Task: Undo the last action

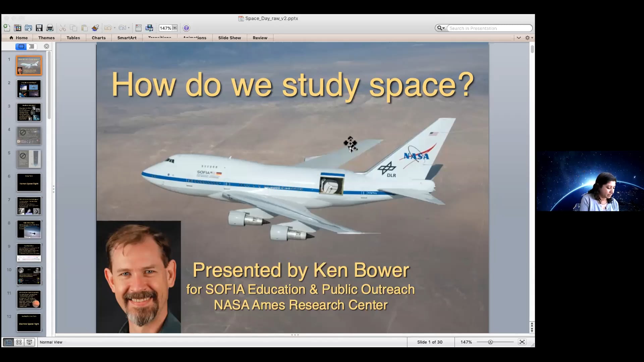Action: click(108, 28)
